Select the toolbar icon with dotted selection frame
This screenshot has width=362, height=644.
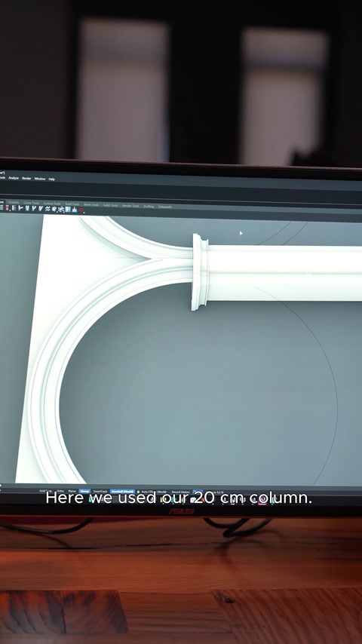coord(61,209)
